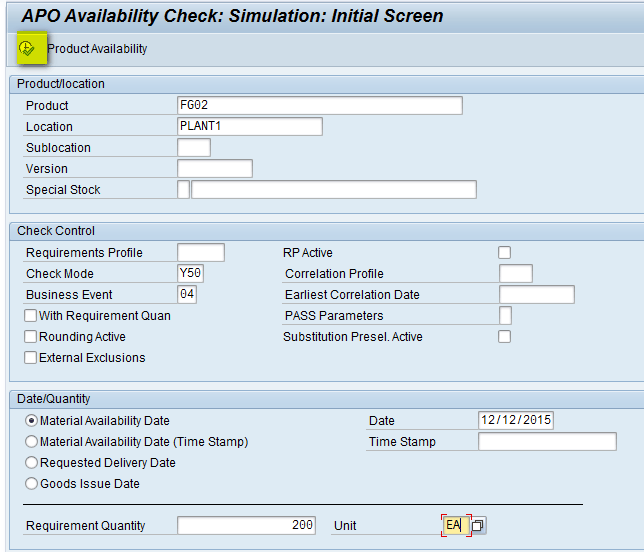This screenshot has height=552, width=644.
Task: Click the Requirement Quantity label
Action: 85,526
